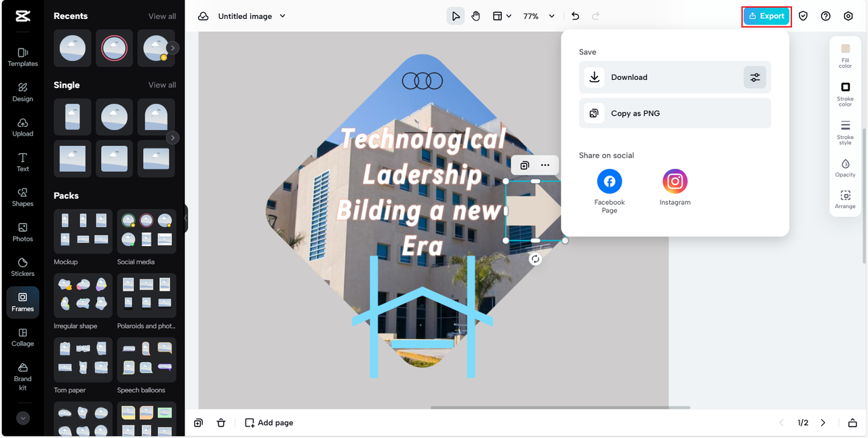Screen dimensions: 868x438
Task: Select the pointer select tool
Action: tap(456, 16)
